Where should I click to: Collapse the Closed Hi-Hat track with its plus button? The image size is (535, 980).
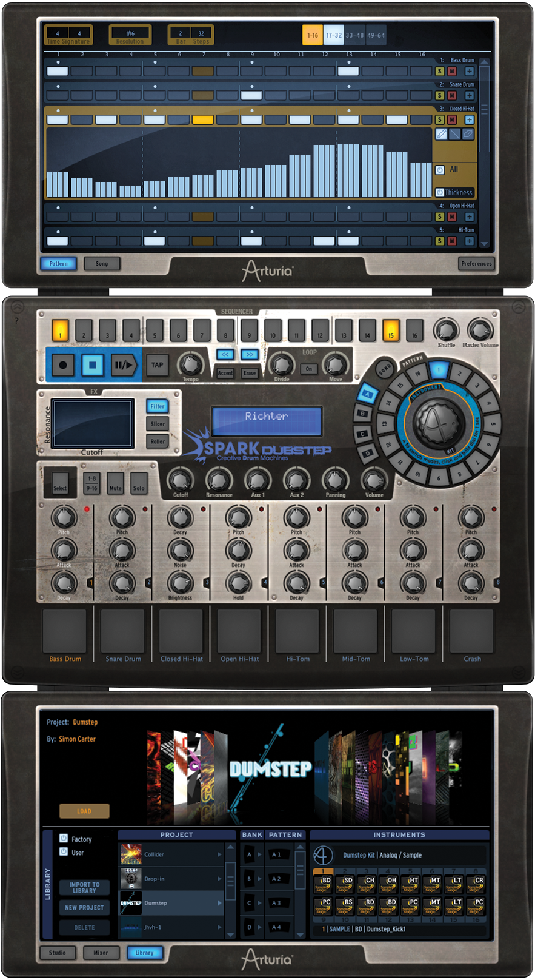click(470, 119)
